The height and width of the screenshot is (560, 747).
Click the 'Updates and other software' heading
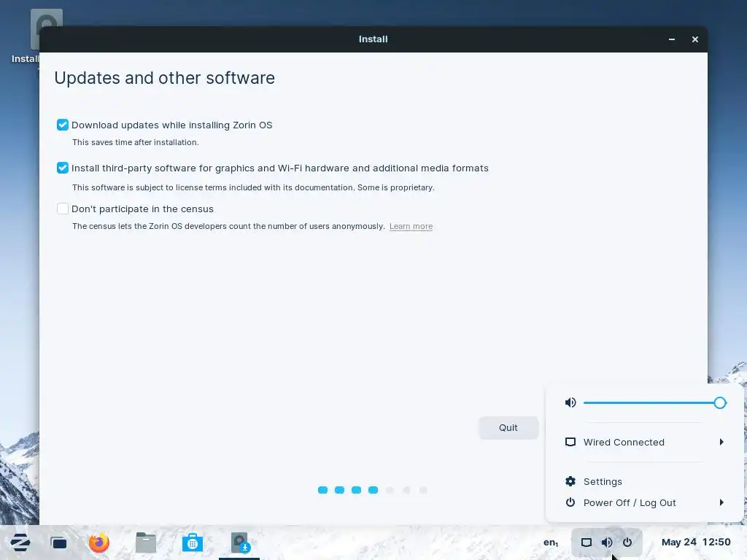tap(164, 78)
